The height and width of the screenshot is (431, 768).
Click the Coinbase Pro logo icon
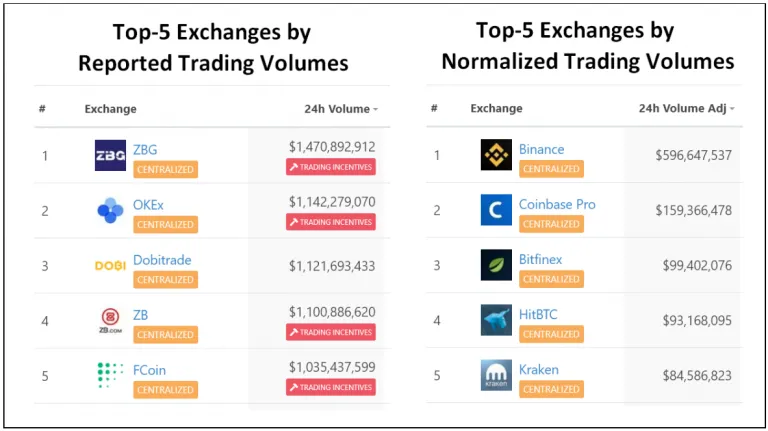pos(496,210)
